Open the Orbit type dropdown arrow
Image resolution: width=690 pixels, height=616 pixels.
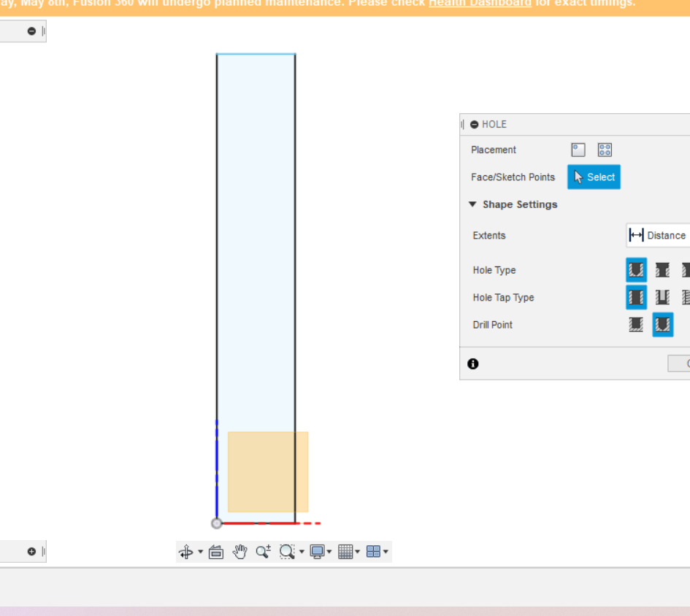(x=201, y=551)
